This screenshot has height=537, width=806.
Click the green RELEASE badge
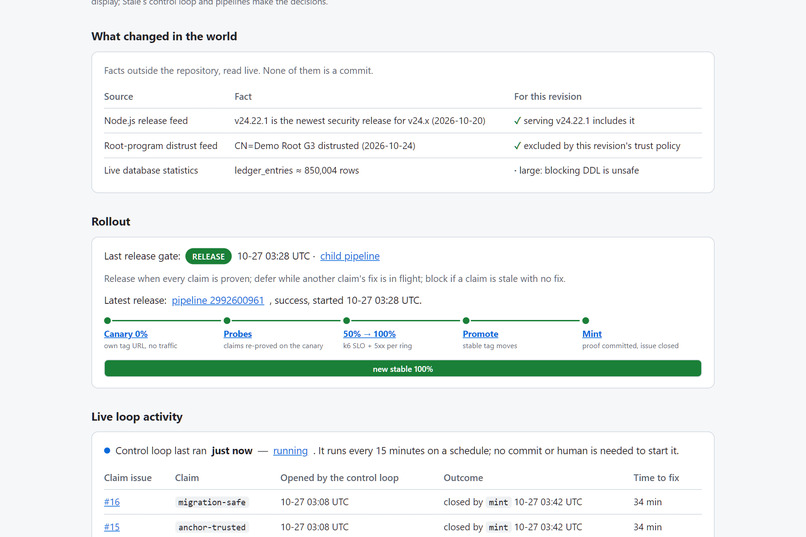[208, 256]
